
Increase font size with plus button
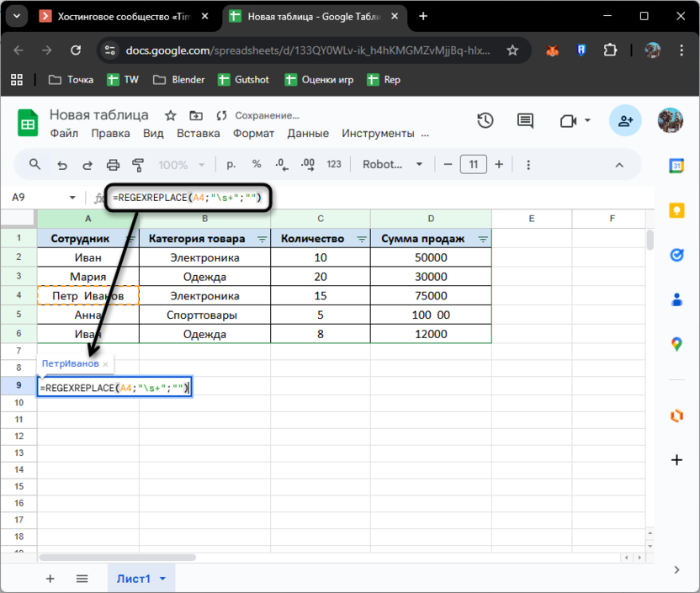point(499,165)
